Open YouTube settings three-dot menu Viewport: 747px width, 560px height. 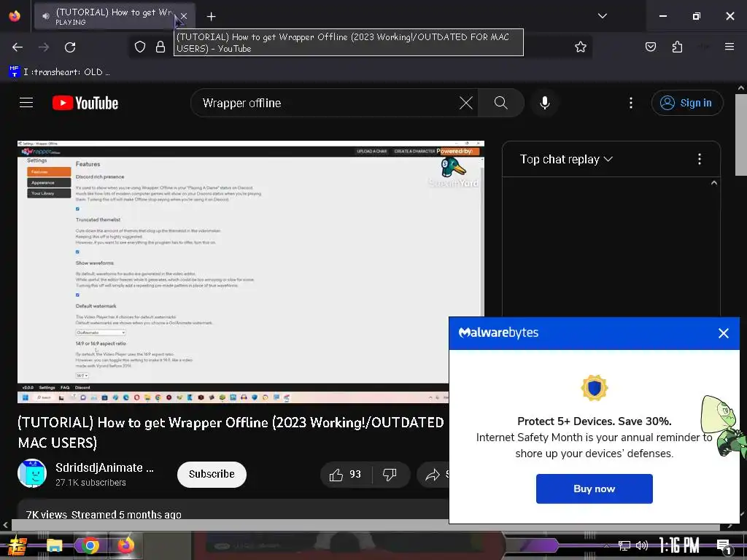coord(631,103)
